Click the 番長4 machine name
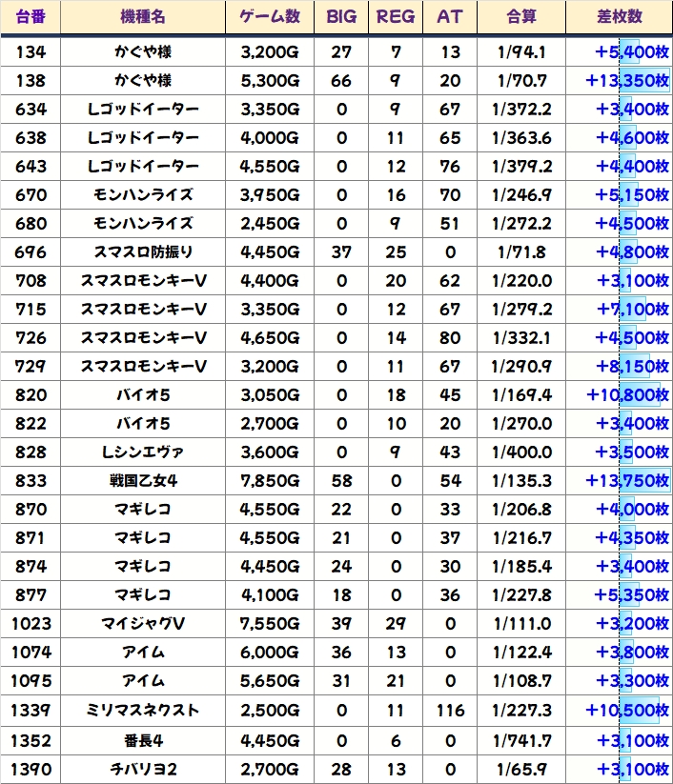 pos(143,740)
